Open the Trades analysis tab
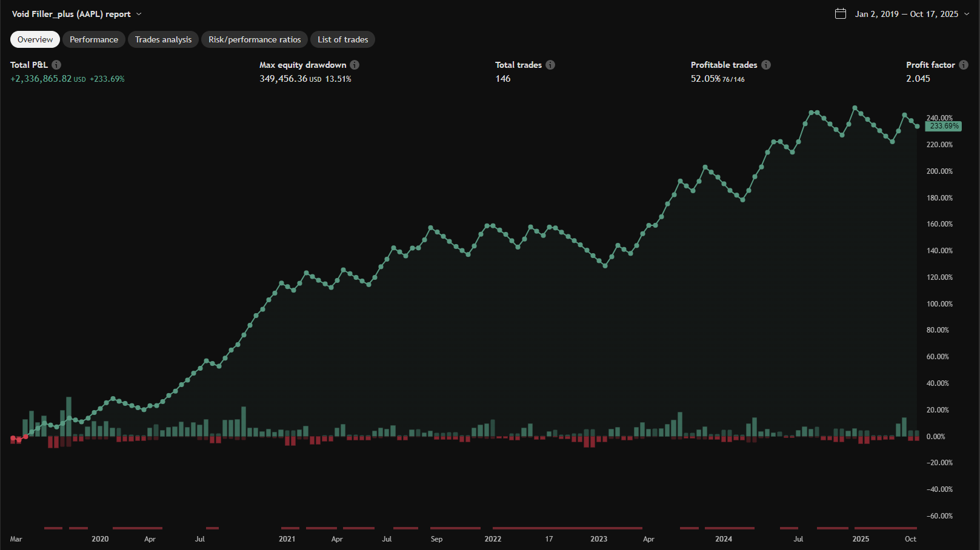This screenshot has width=980, height=550. point(163,39)
